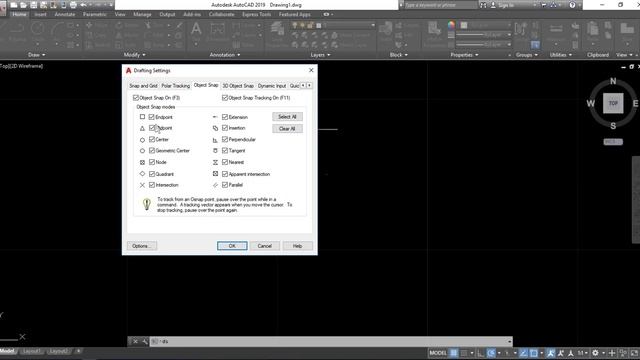Uncheck the Quadrant snap mode
Screen dimensions: 640x360
152,174
